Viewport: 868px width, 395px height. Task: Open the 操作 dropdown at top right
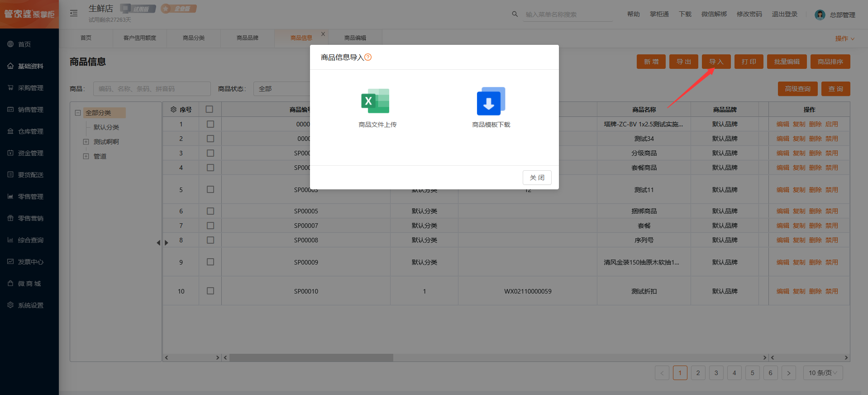pos(844,39)
